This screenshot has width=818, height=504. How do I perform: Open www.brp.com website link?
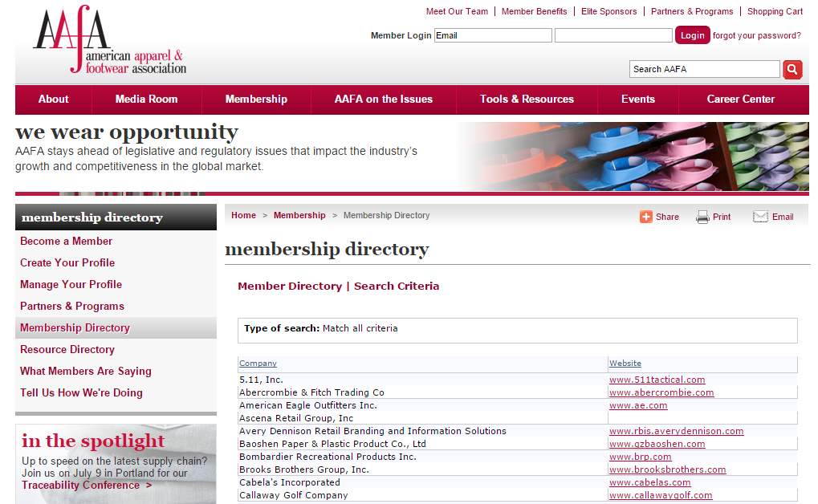[640, 457]
